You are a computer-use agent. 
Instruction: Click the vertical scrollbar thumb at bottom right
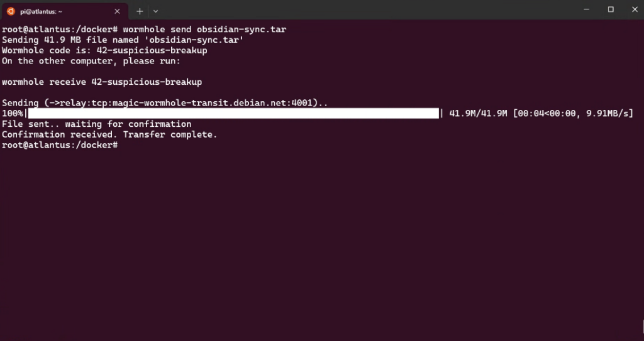pos(643,327)
